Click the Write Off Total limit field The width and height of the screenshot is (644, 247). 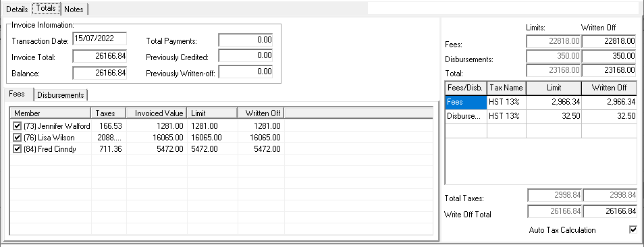coord(555,211)
